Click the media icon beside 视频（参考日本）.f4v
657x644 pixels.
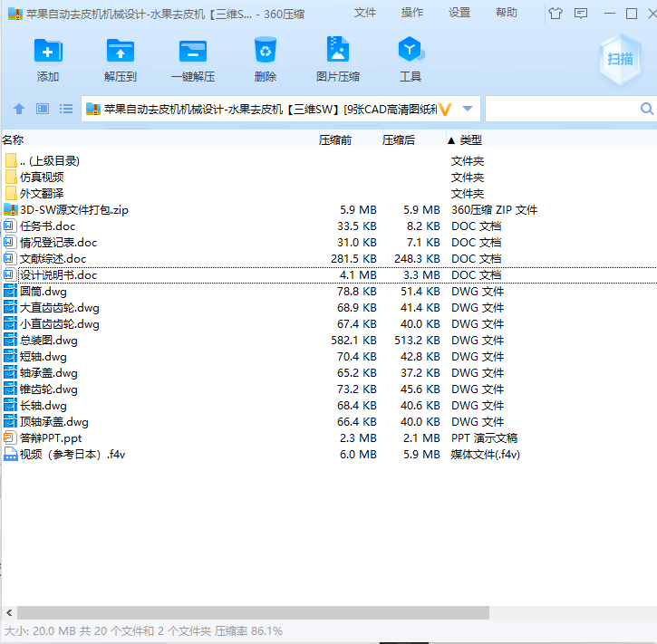10,455
